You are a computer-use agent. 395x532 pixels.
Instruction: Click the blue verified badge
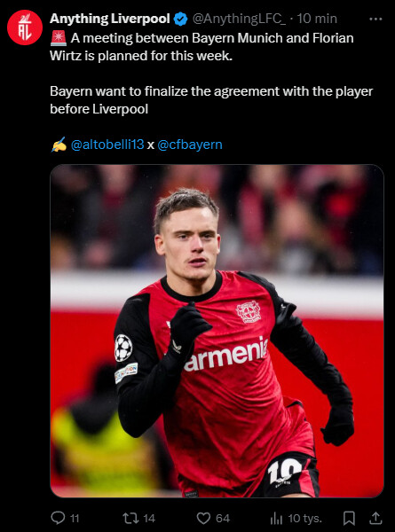[x=181, y=19]
